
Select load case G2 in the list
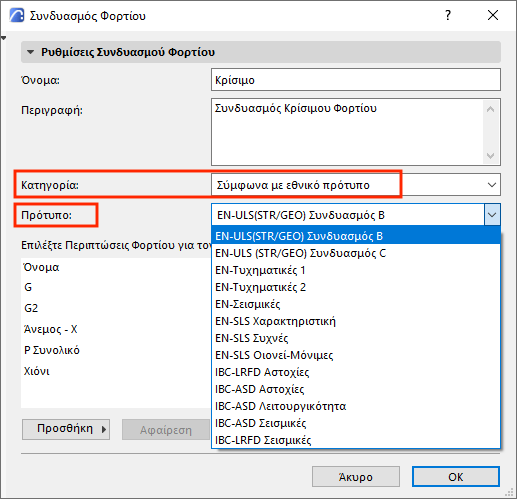(116, 308)
